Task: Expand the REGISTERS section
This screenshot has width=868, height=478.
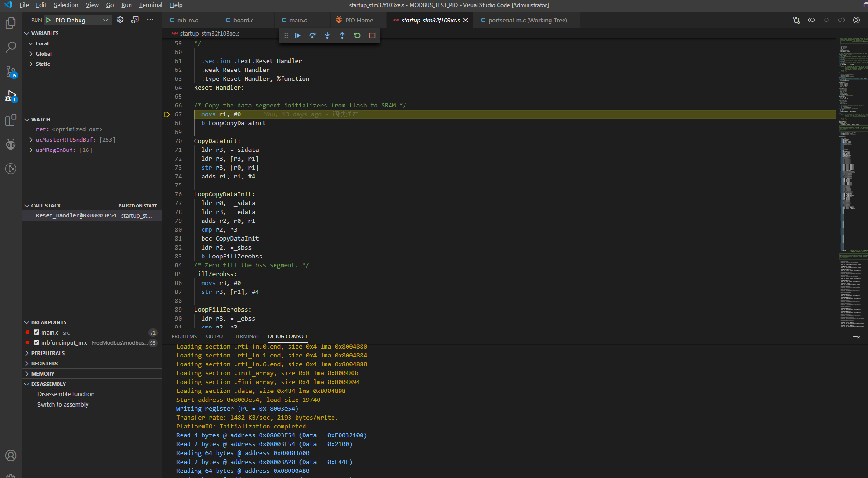Action: pos(92,364)
